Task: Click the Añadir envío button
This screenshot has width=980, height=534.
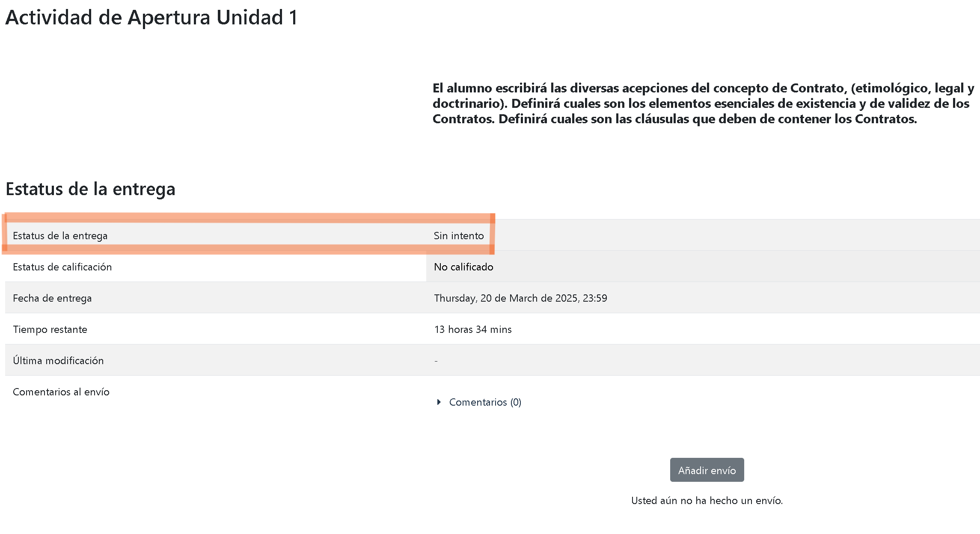Action: point(707,470)
